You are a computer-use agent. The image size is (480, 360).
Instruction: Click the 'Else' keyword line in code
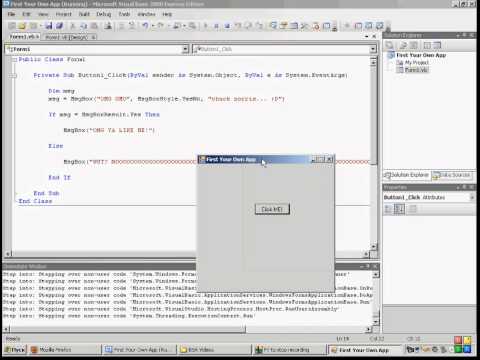pyautogui.click(x=55, y=146)
